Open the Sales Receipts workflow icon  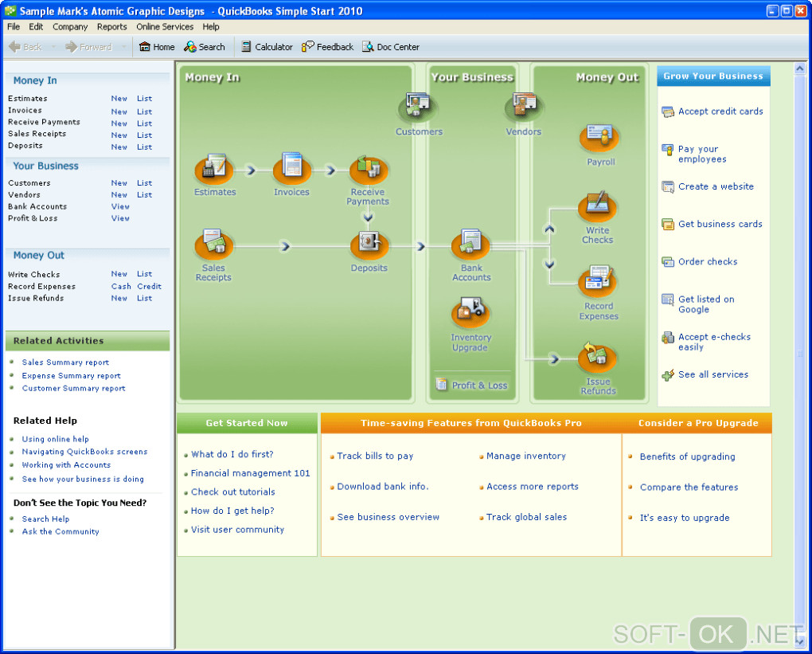(x=213, y=245)
